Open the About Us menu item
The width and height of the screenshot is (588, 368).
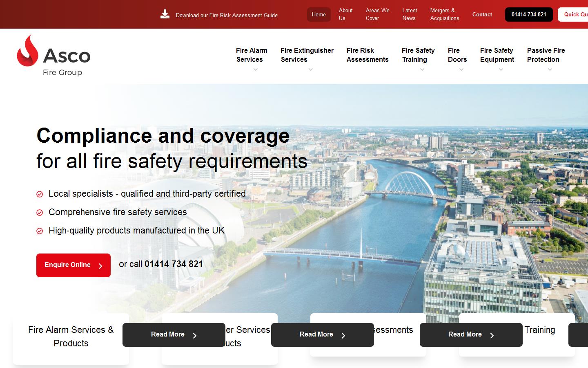click(x=345, y=14)
